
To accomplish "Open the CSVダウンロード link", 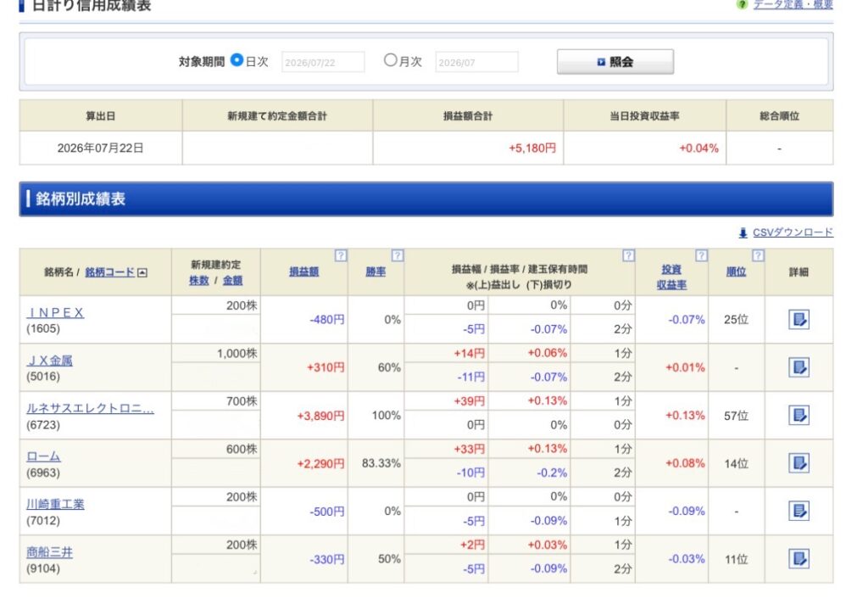I will 793,232.
